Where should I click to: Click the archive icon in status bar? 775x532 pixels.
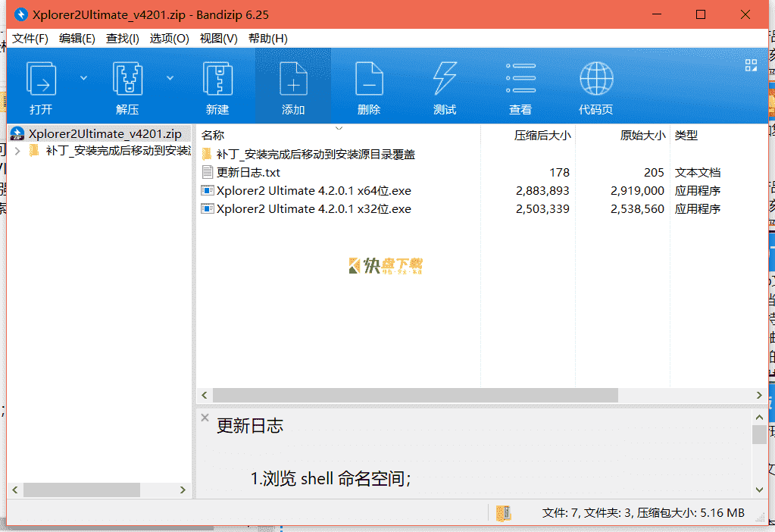tap(503, 513)
